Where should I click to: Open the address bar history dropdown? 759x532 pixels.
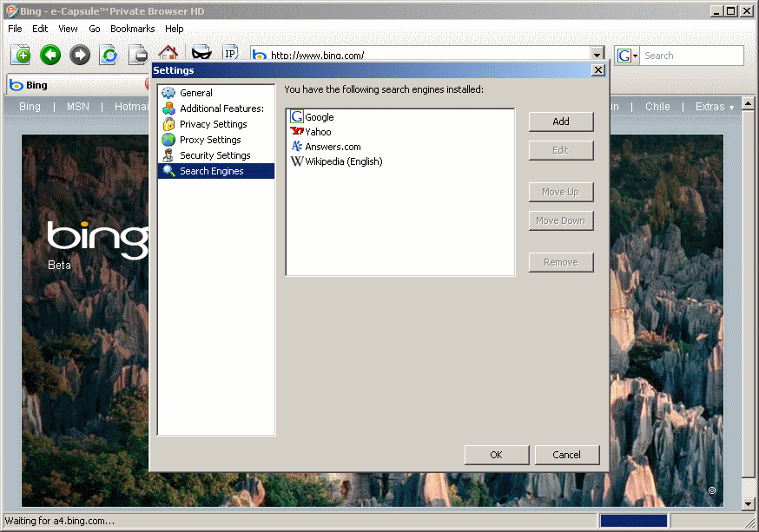click(x=597, y=54)
